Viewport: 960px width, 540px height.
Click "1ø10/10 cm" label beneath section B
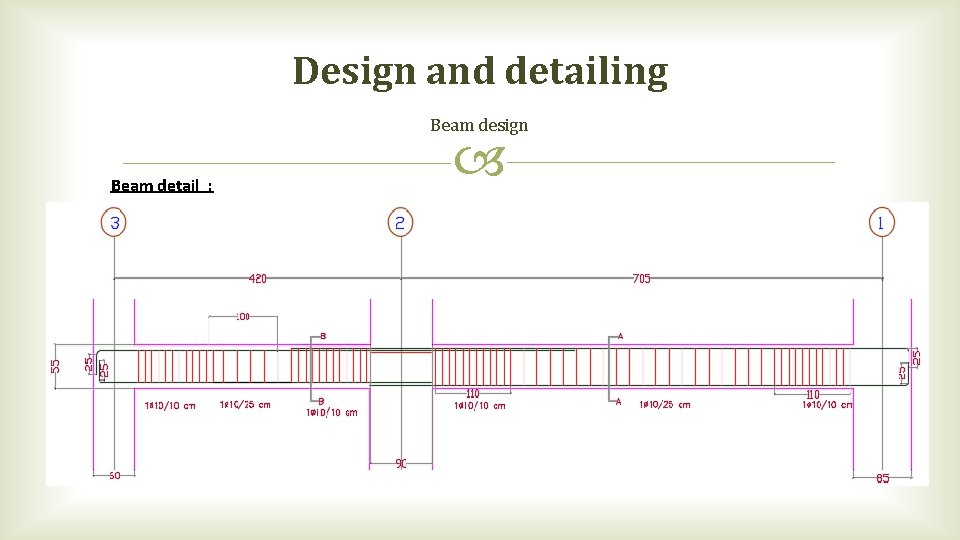tap(332, 413)
